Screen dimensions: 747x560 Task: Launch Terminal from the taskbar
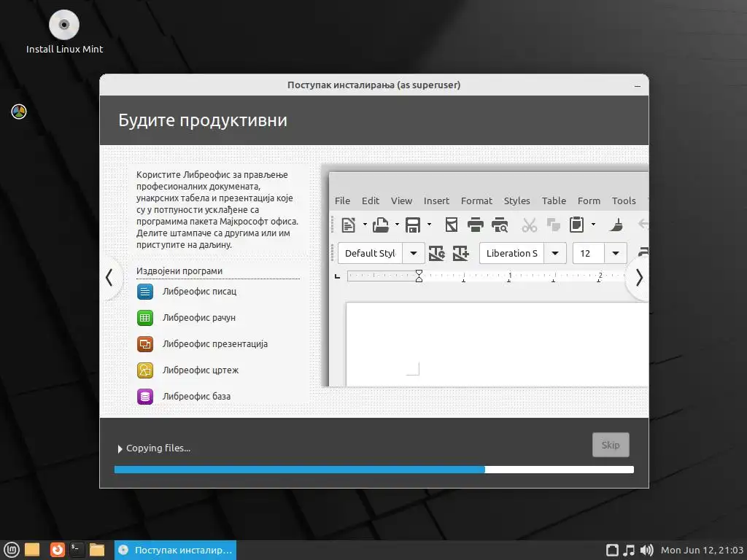click(77, 550)
